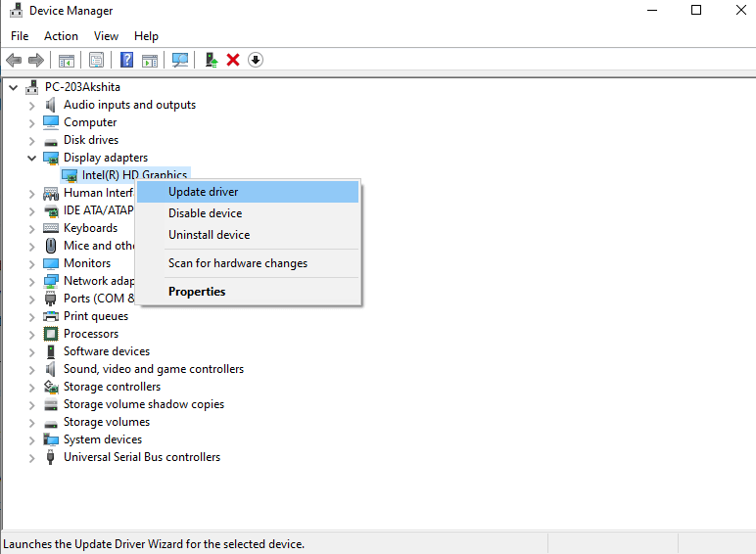
Task: Select the Ports (COM & LPT) row
Action: [x=99, y=299]
